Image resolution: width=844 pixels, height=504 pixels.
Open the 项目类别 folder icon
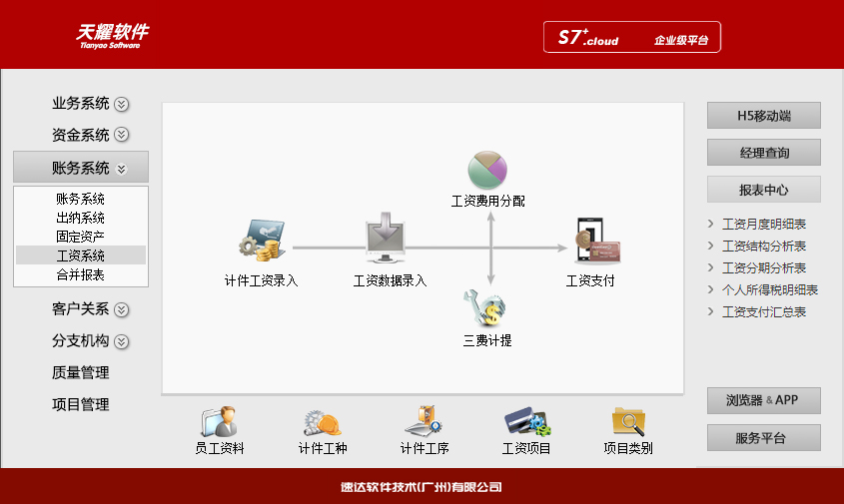pyautogui.click(x=628, y=422)
